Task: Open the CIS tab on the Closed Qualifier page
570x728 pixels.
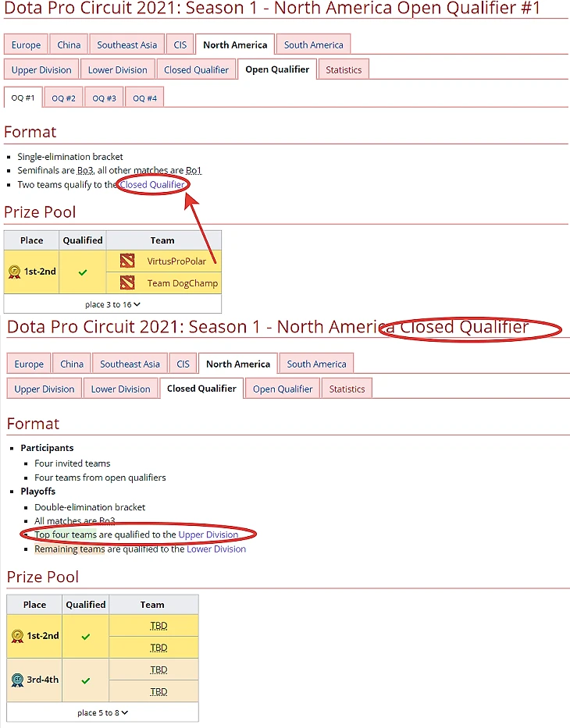Action: pos(183,364)
